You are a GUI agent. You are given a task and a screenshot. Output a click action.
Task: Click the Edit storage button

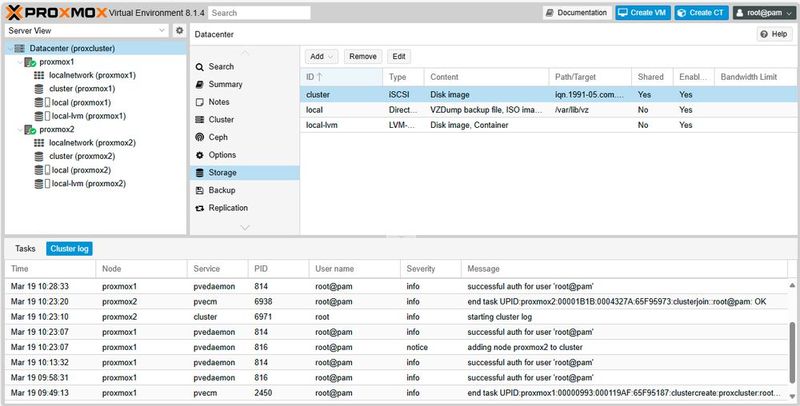click(399, 57)
